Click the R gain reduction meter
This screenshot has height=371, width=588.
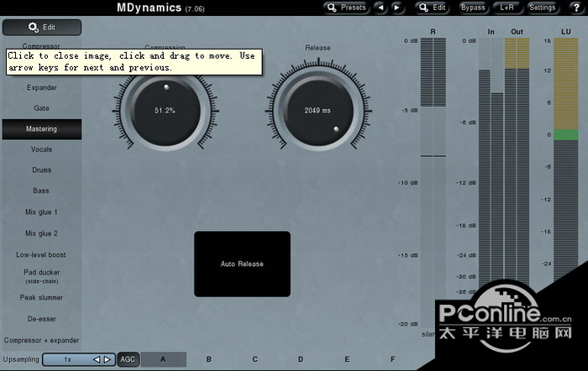[x=433, y=182]
